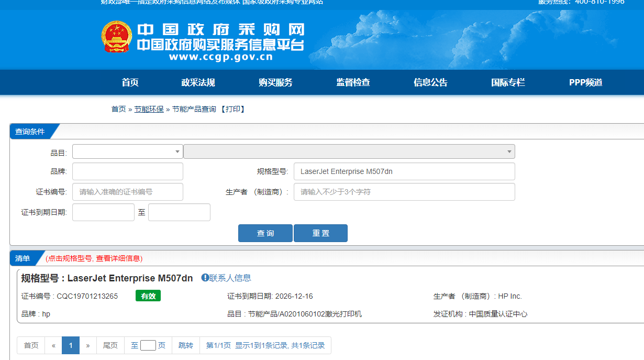The height and width of the screenshot is (360, 644).
Task: Click the 品目 激光打印机 category text
Action: point(295,314)
